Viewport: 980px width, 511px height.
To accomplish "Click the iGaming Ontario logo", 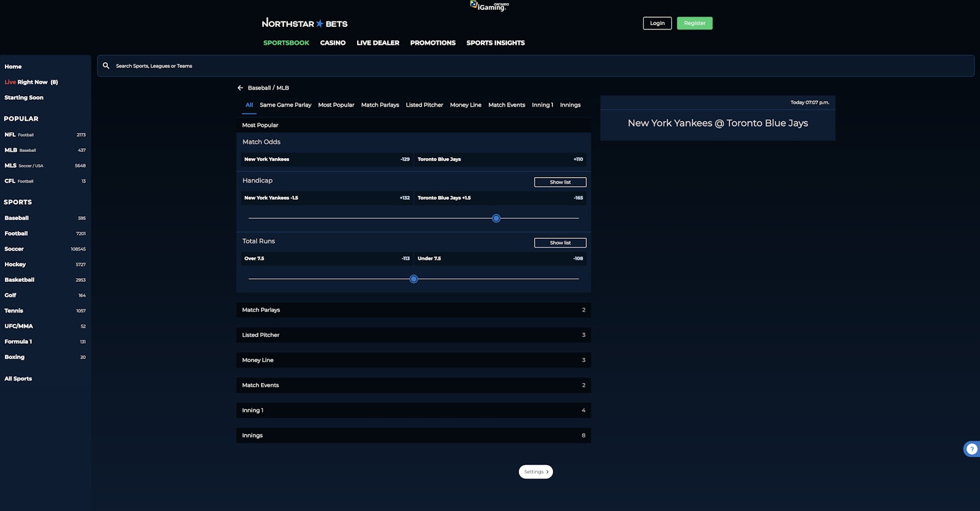I will [x=489, y=6].
